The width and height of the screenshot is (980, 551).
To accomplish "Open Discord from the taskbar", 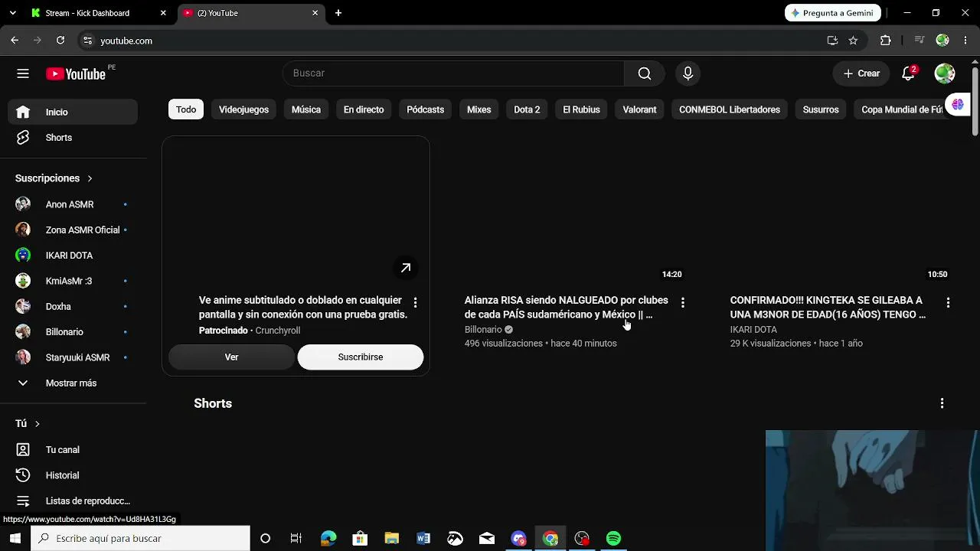I will [x=519, y=539].
